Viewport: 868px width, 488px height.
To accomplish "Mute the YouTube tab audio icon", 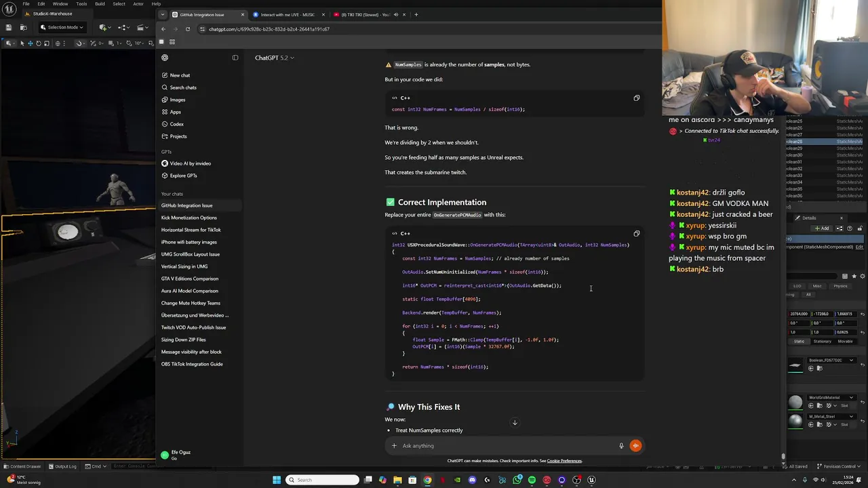I will point(396,14).
